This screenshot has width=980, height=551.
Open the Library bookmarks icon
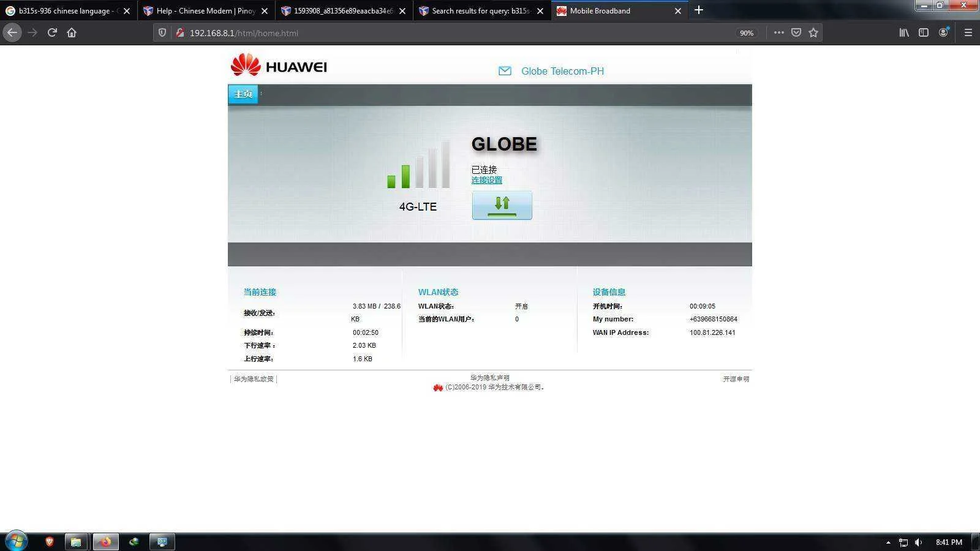tap(903, 32)
